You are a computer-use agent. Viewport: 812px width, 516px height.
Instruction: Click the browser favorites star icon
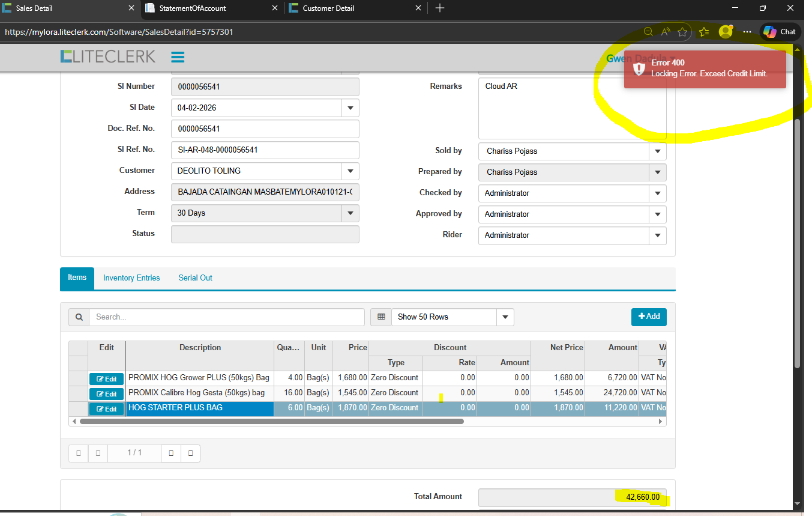coord(682,32)
